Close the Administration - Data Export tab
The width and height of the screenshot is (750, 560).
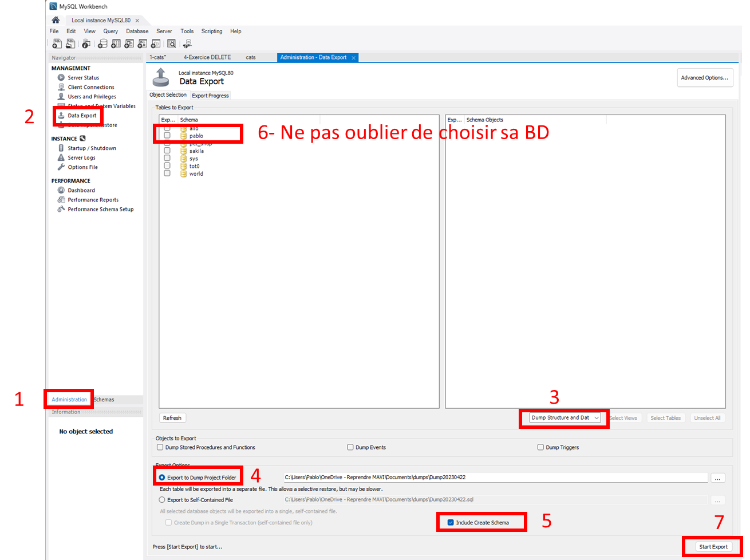pyautogui.click(x=354, y=58)
